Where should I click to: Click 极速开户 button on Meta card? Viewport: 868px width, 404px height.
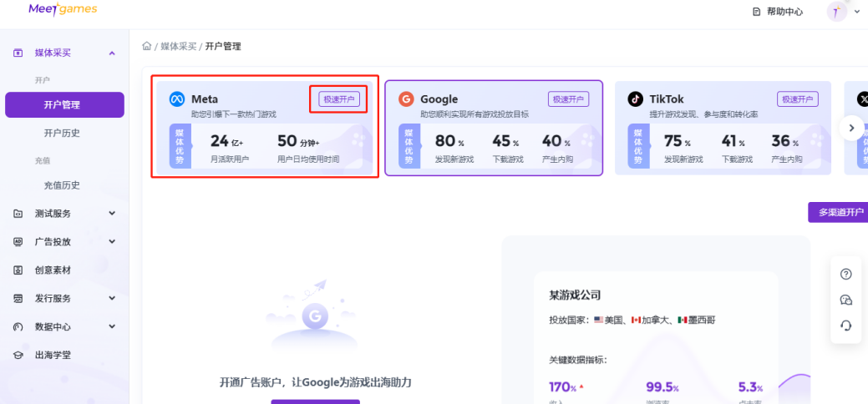coord(338,99)
